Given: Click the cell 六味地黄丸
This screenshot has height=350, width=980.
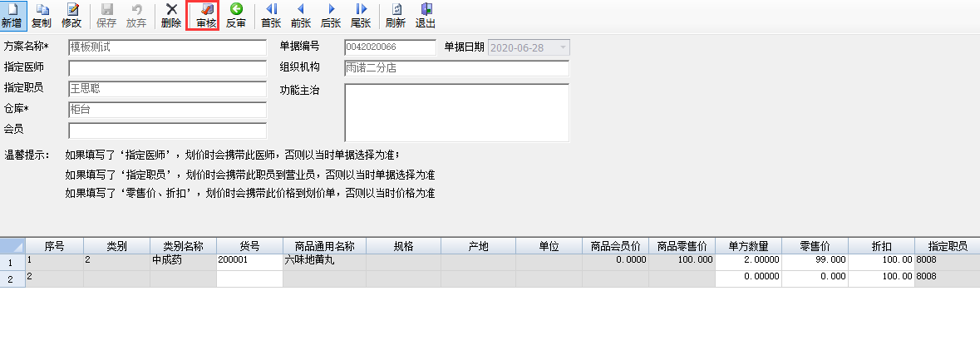Looking at the screenshot, I should 324,263.
